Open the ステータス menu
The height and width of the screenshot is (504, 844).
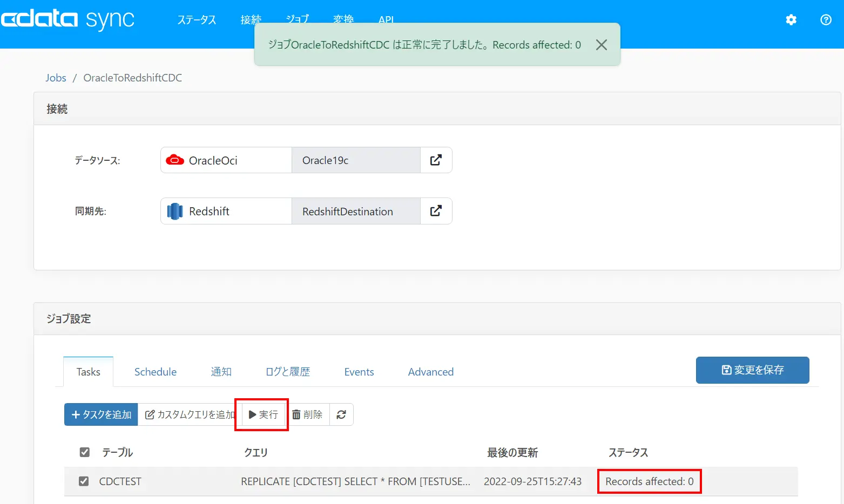tap(197, 20)
